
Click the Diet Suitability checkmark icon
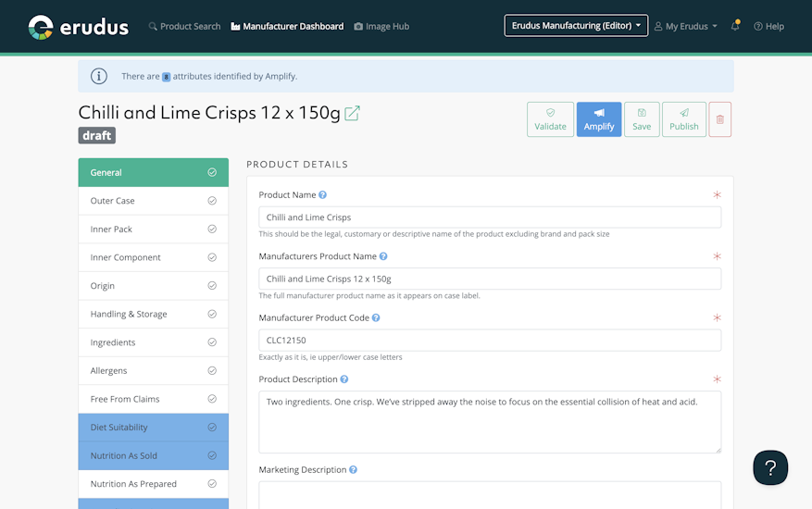(212, 428)
